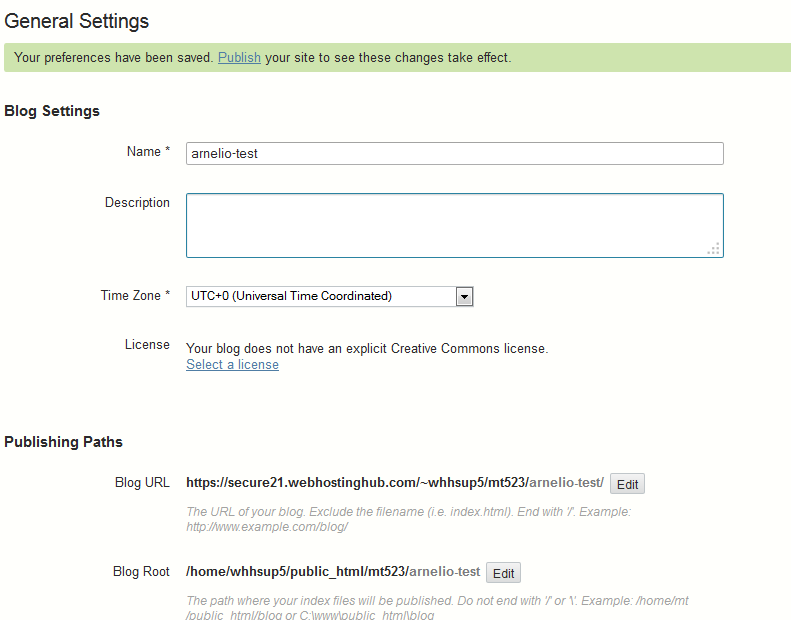This screenshot has width=791, height=620.
Task: Click the Blog URL hint text
Action: coord(408,518)
